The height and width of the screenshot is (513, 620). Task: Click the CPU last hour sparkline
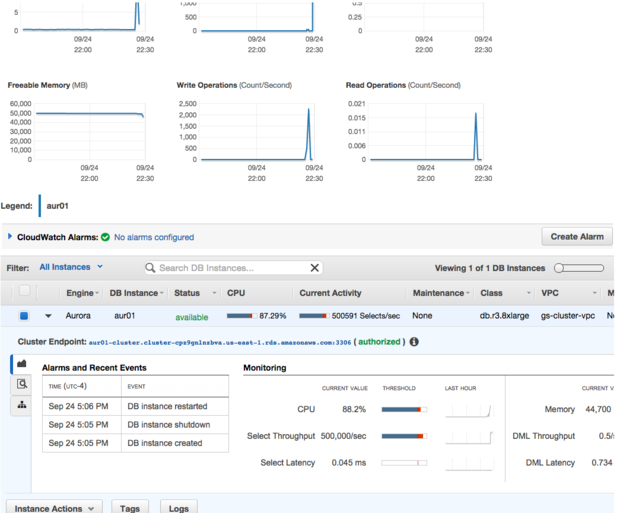(468, 410)
